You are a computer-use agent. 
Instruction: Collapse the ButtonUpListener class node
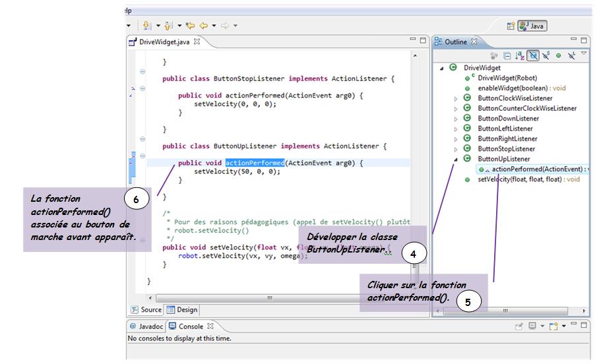(x=455, y=160)
